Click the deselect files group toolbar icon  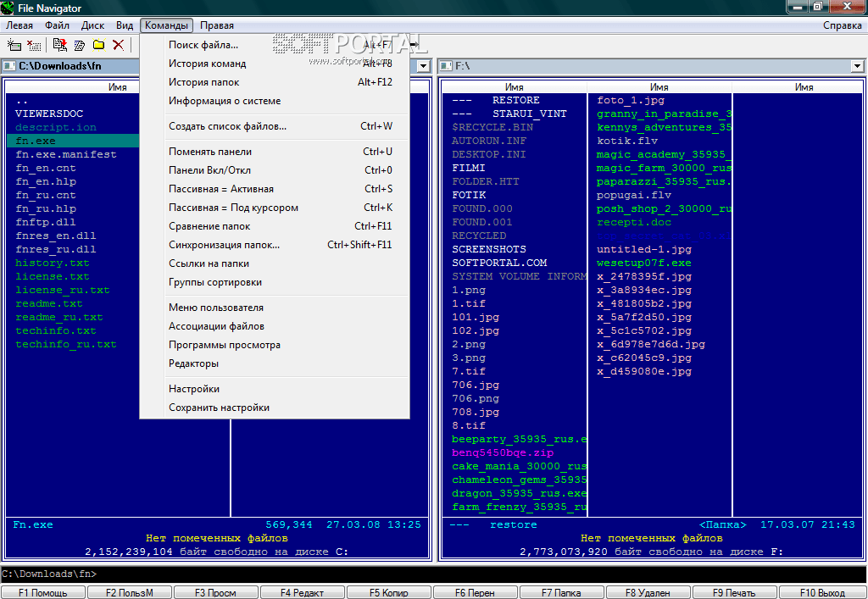coord(34,45)
